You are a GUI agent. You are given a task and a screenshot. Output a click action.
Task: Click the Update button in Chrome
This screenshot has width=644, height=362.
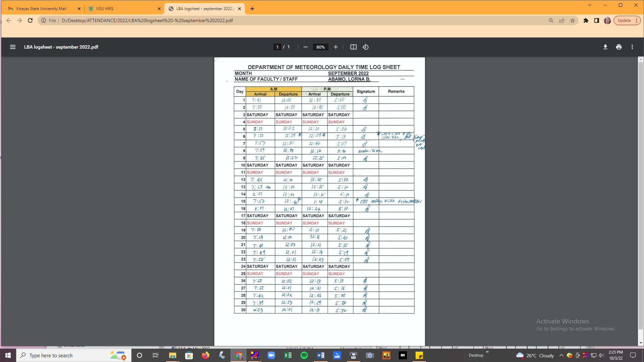(624, 20)
